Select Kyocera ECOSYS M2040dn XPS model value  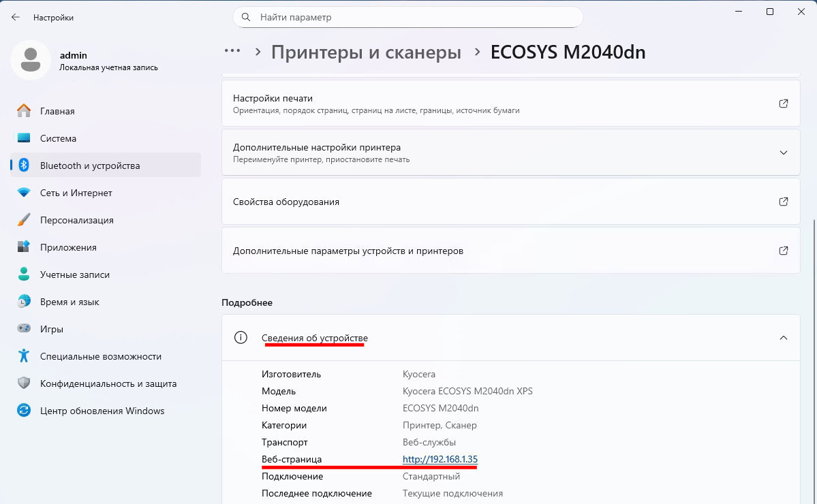(x=467, y=391)
